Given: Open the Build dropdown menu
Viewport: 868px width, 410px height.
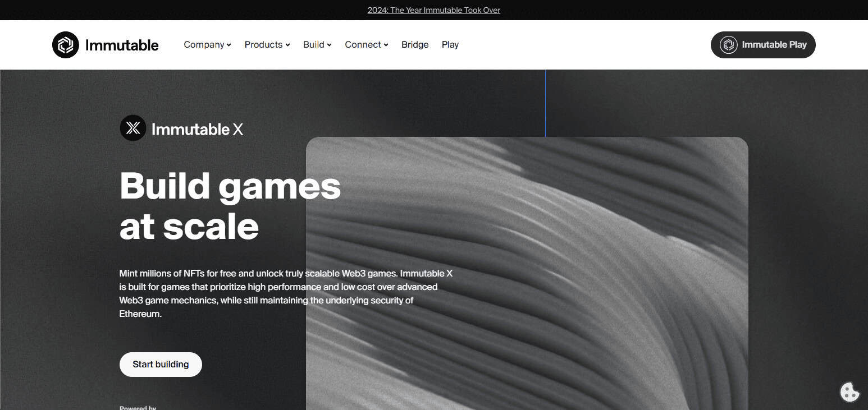Looking at the screenshot, I should point(317,45).
